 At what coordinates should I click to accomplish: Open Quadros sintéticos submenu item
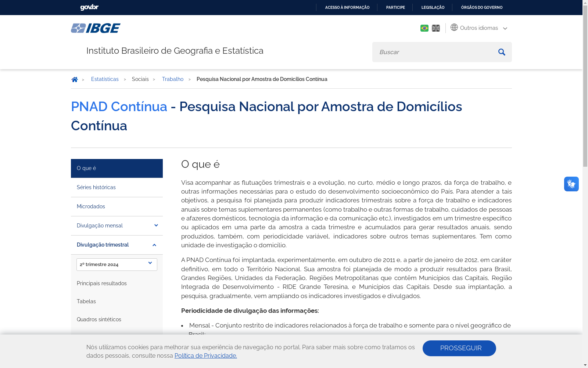coord(99,319)
